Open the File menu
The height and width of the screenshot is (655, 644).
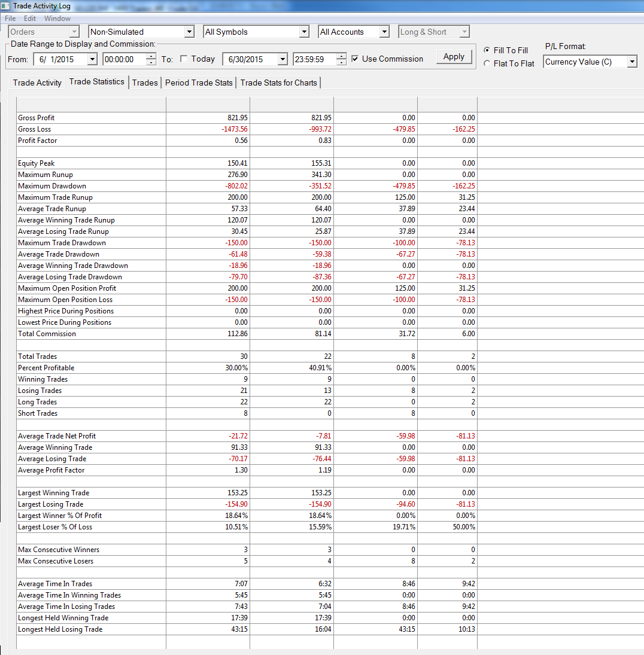tap(10, 19)
